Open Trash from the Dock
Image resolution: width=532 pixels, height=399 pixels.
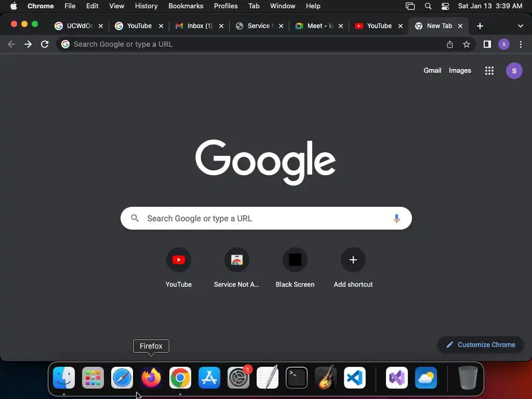468,378
